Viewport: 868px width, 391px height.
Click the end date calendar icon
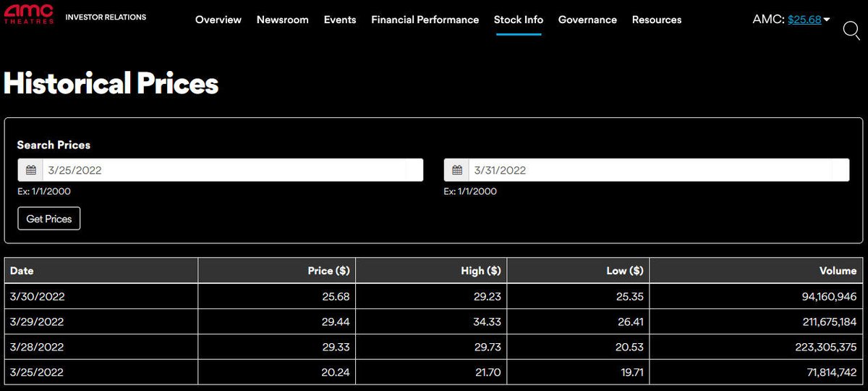pos(456,170)
